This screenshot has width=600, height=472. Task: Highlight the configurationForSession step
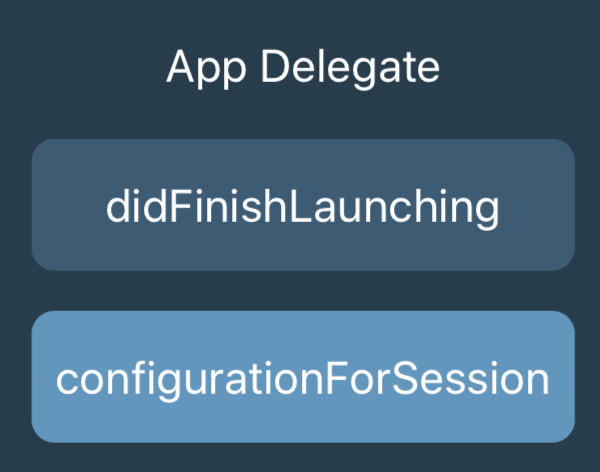pyautogui.click(x=303, y=377)
